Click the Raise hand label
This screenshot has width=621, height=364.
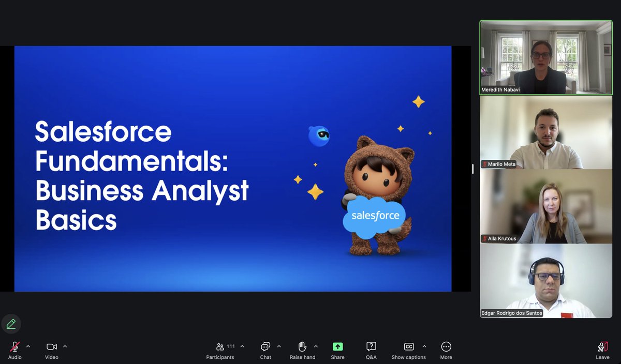[x=303, y=357]
